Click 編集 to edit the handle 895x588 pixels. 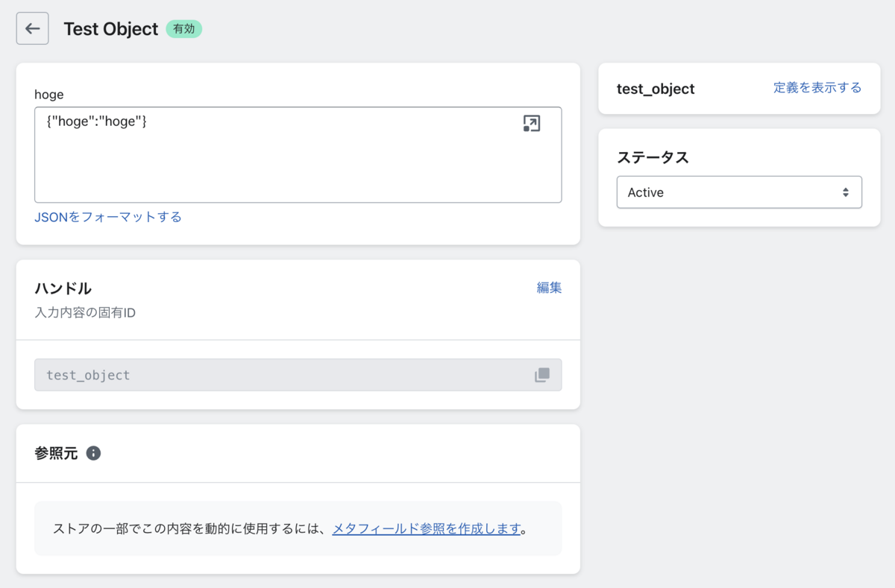click(x=549, y=288)
